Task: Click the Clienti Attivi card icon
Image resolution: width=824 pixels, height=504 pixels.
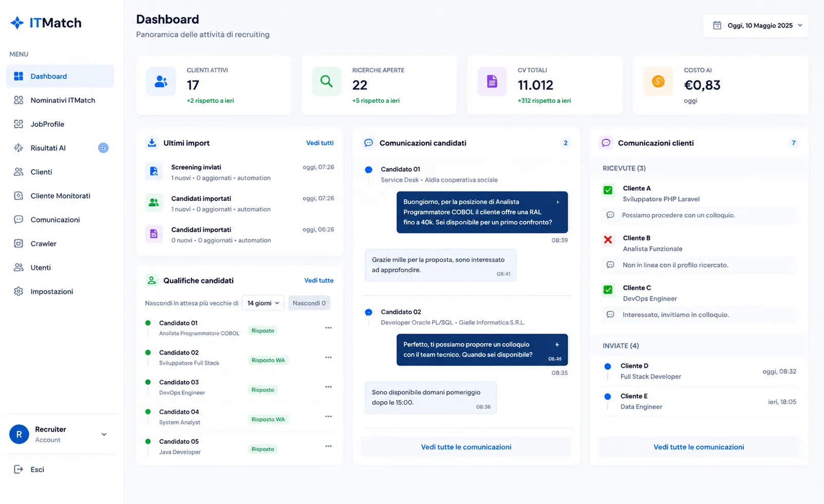Action: tap(161, 81)
